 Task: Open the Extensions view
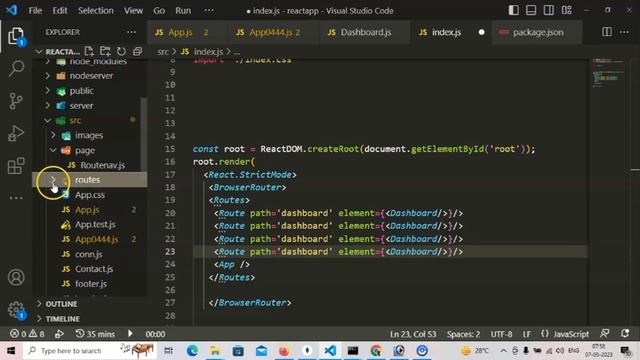pyautogui.click(x=16, y=166)
